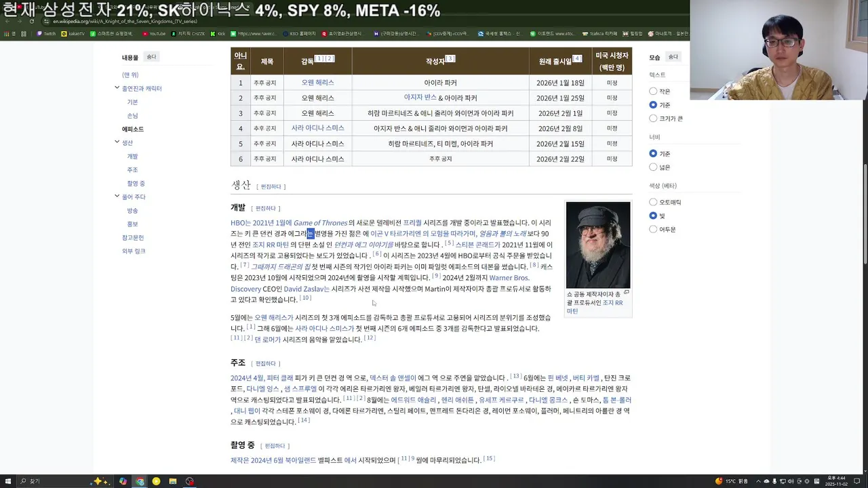This screenshot has height=488, width=868.
Task: Open the Windows Start menu
Action: point(7,481)
